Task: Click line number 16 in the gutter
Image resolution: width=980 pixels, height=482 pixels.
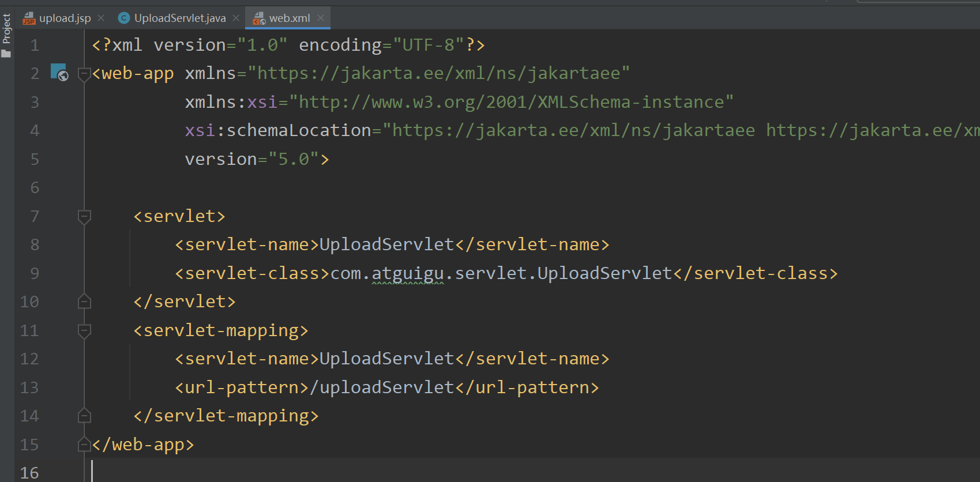Action: pos(29,473)
